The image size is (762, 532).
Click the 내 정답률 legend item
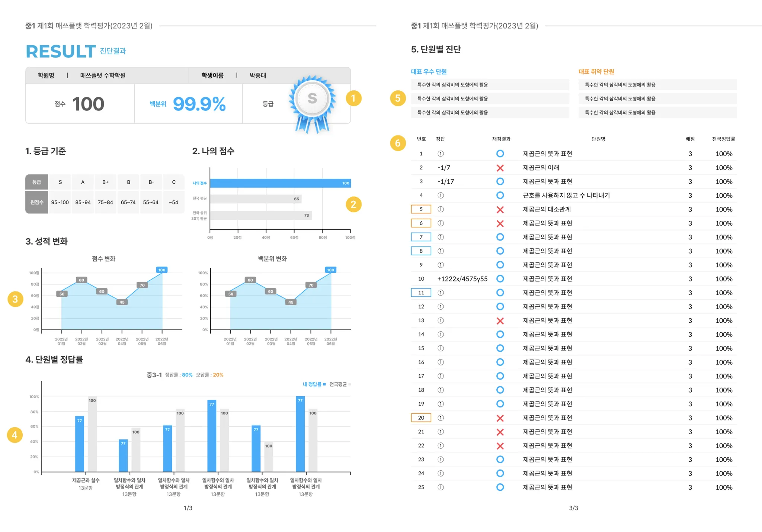click(x=314, y=384)
